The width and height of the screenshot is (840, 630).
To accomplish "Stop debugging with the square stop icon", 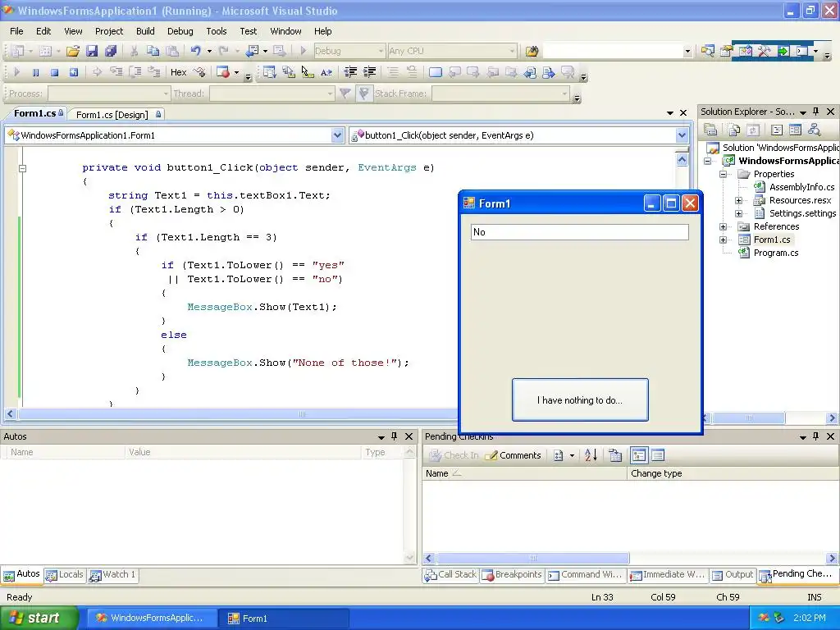I will 54,72.
